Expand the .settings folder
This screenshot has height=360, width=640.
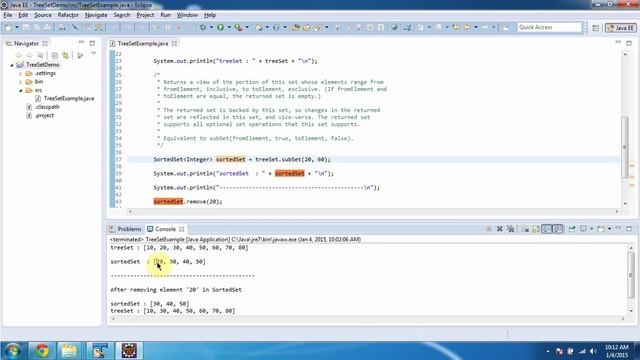[21, 73]
